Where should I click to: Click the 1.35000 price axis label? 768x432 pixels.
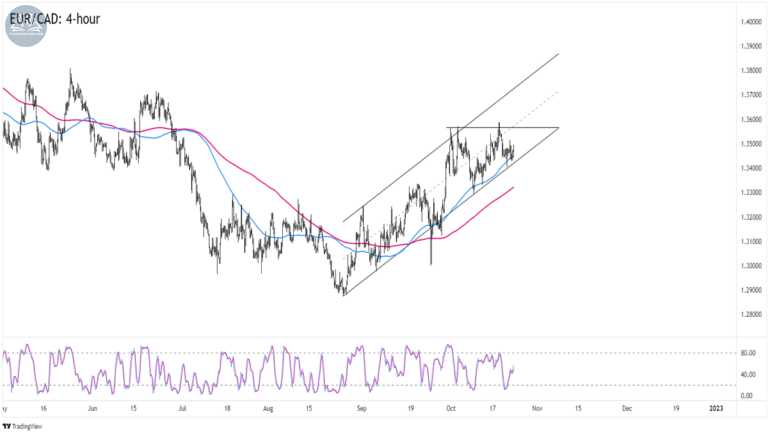pos(751,144)
